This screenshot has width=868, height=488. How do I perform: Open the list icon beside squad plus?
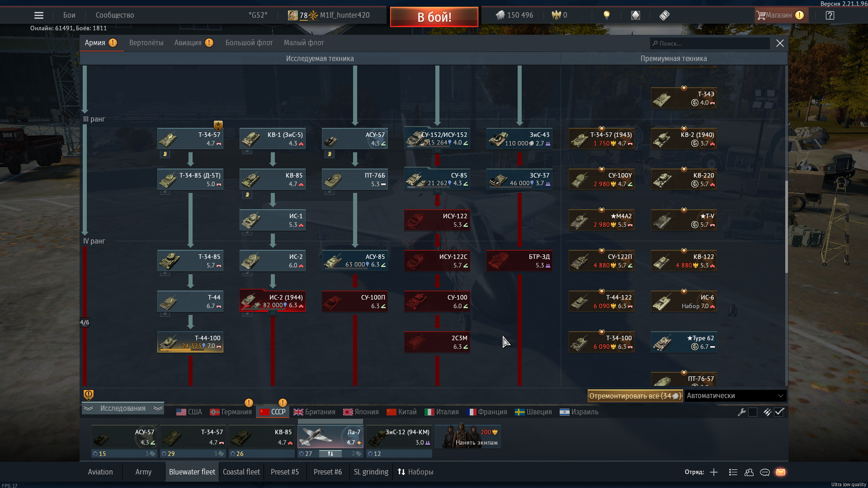[x=733, y=472]
